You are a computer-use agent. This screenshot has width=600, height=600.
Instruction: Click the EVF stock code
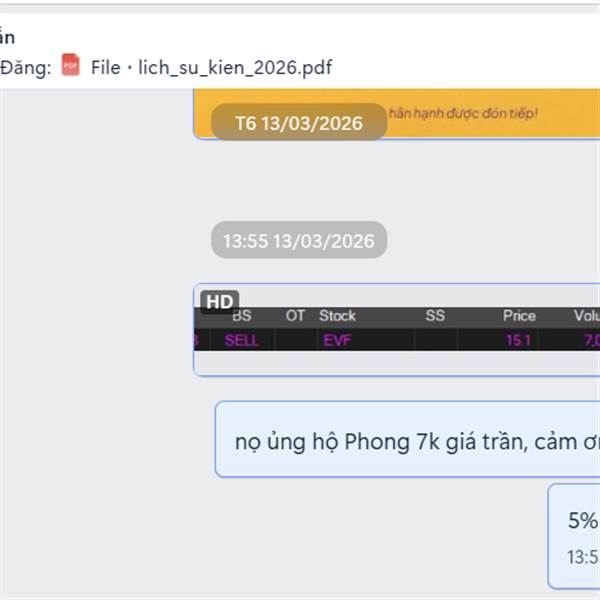click(x=337, y=340)
